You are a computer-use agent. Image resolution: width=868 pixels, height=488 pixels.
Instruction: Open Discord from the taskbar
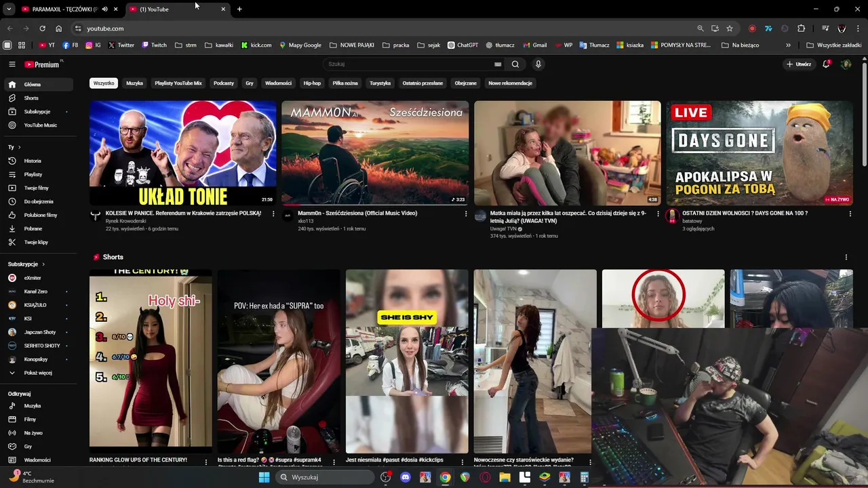tap(406, 477)
